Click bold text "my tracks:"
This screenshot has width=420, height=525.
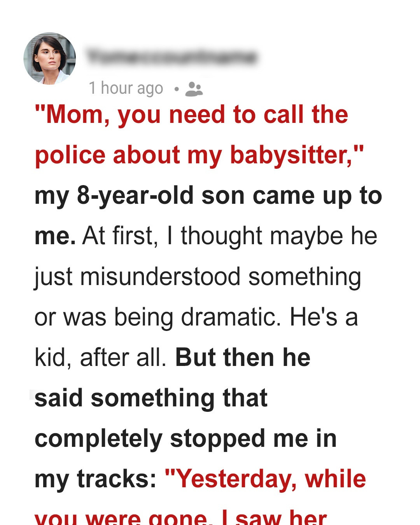95,479
